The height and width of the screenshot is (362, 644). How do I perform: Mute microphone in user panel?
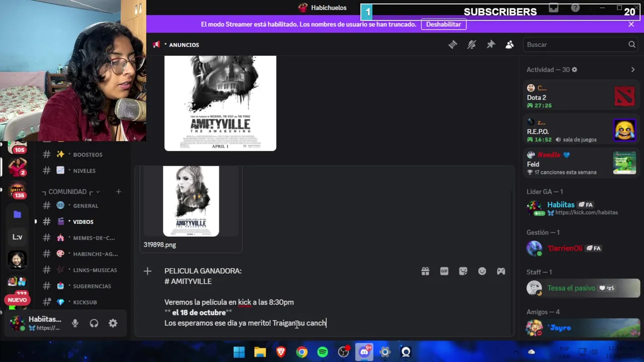point(75,323)
